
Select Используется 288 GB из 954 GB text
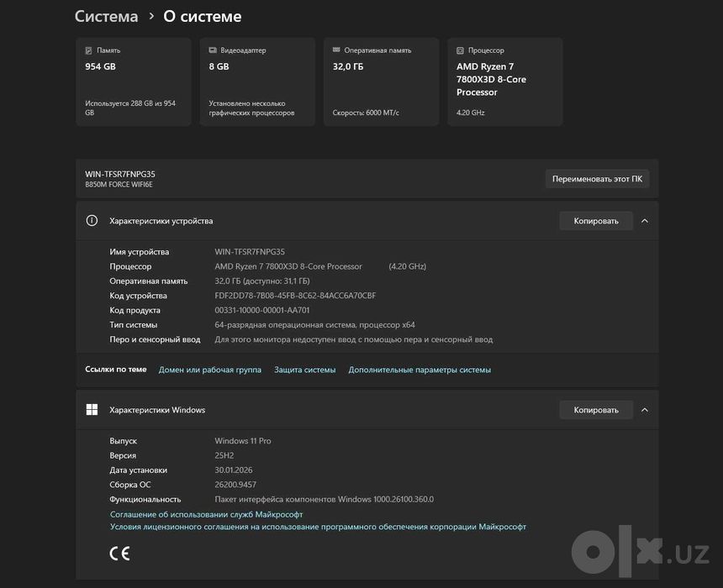130,108
